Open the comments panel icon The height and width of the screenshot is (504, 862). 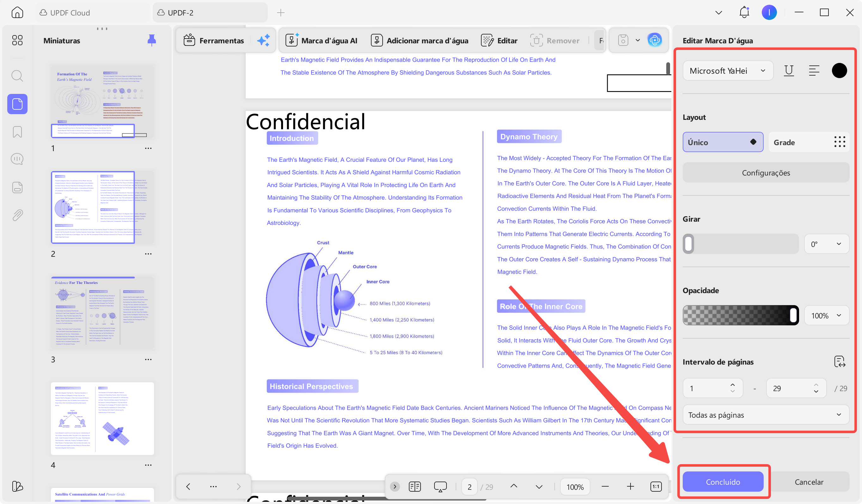pyautogui.click(x=17, y=159)
